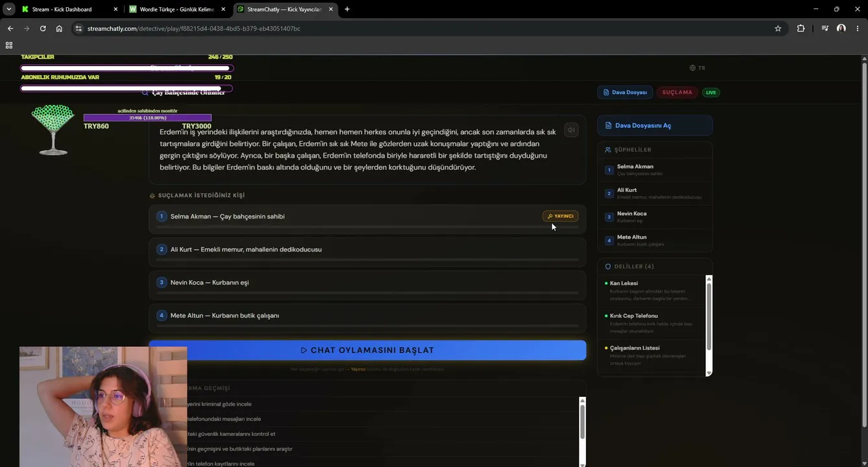Click the globe language TR selector
The width and height of the screenshot is (868, 467).
[698, 67]
